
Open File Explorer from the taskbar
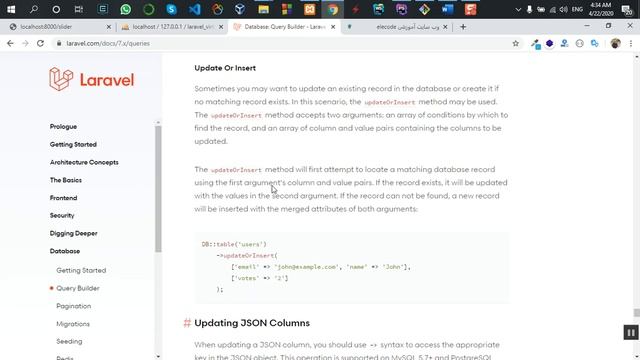tap(263, 9)
